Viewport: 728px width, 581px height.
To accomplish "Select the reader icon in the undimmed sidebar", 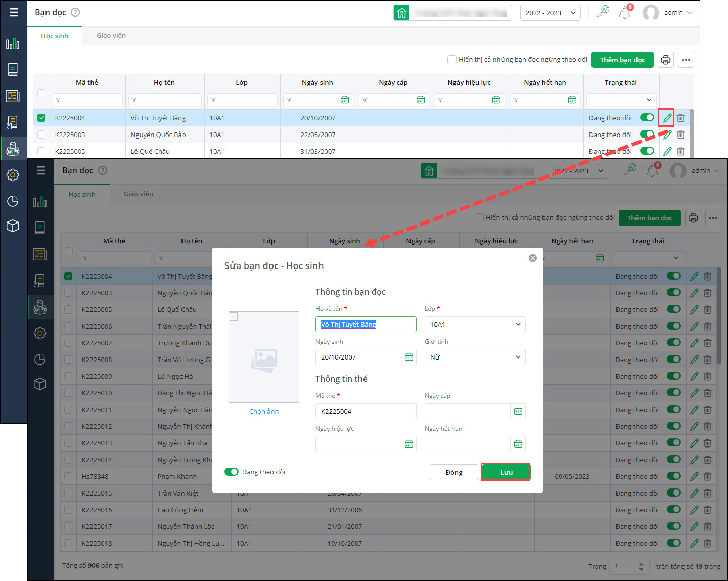I will [13, 149].
